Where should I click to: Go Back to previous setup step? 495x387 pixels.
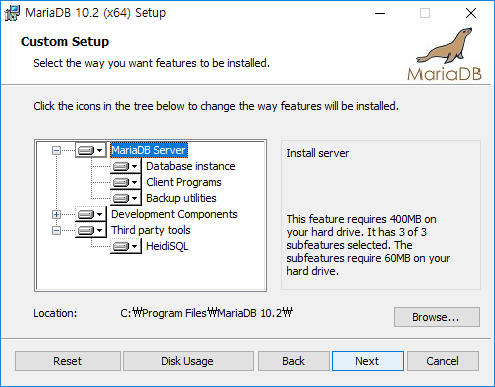[x=294, y=361]
